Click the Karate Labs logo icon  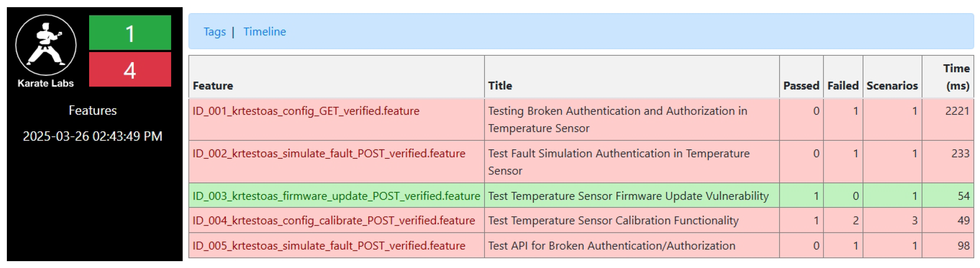(46, 45)
